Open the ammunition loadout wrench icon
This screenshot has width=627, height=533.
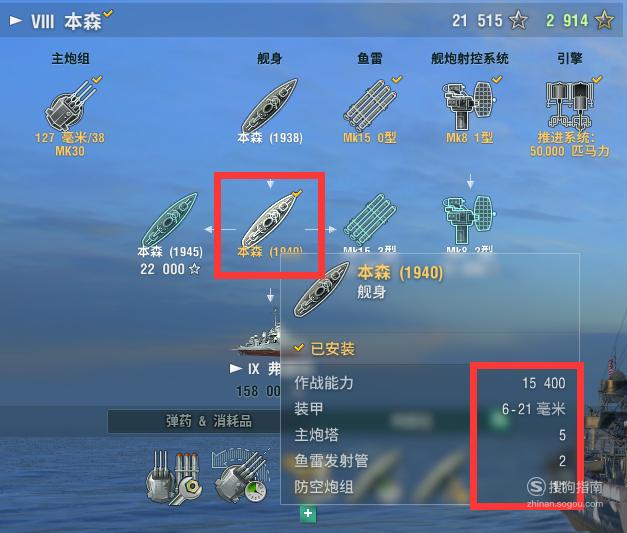(x=174, y=477)
